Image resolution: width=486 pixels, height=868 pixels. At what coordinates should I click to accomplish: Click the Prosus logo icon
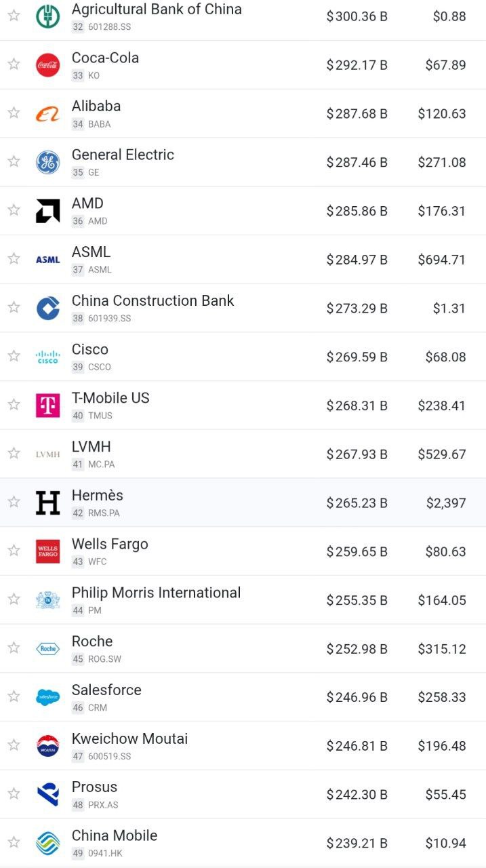(x=47, y=794)
